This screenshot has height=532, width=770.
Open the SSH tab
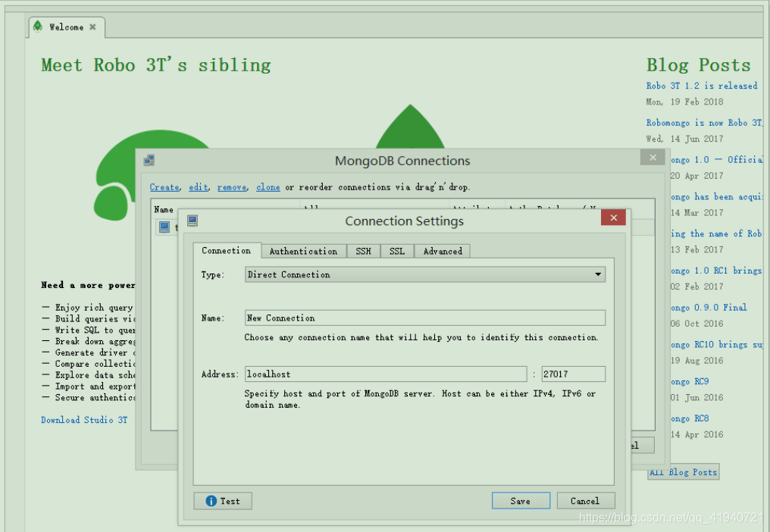pyautogui.click(x=363, y=251)
